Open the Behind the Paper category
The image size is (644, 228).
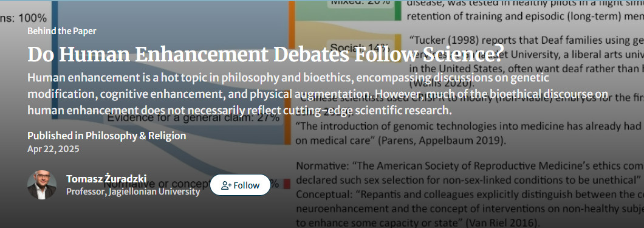click(62, 31)
